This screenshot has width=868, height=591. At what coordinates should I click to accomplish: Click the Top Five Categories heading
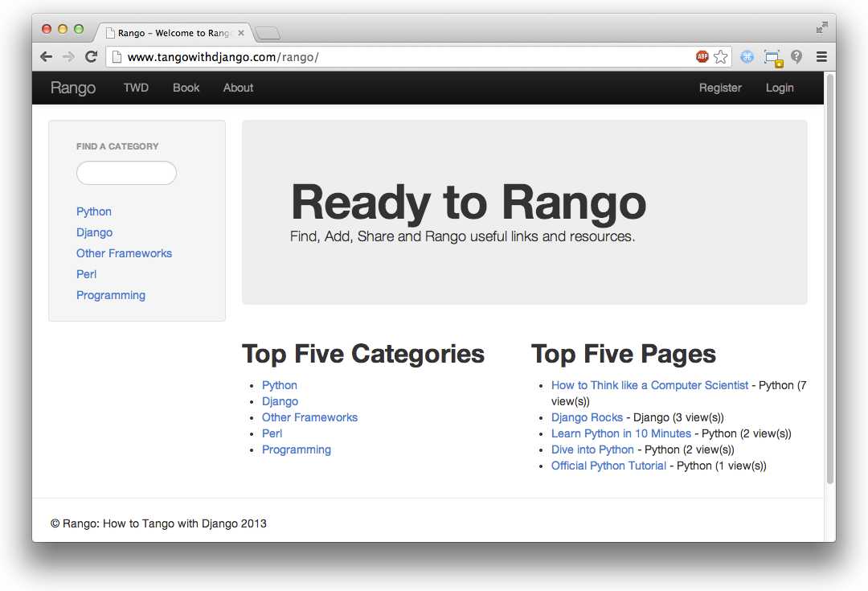click(363, 354)
